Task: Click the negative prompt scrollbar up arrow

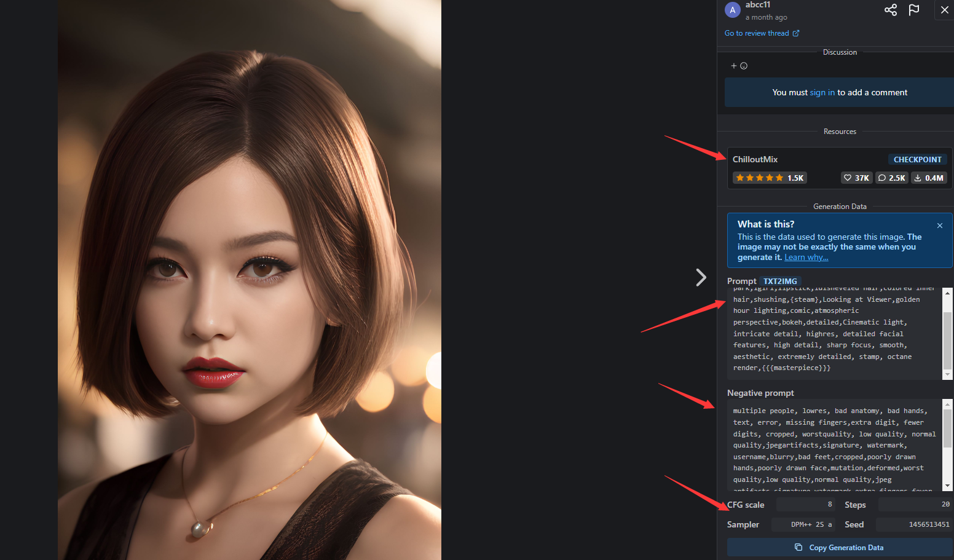Action: tap(947, 404)
